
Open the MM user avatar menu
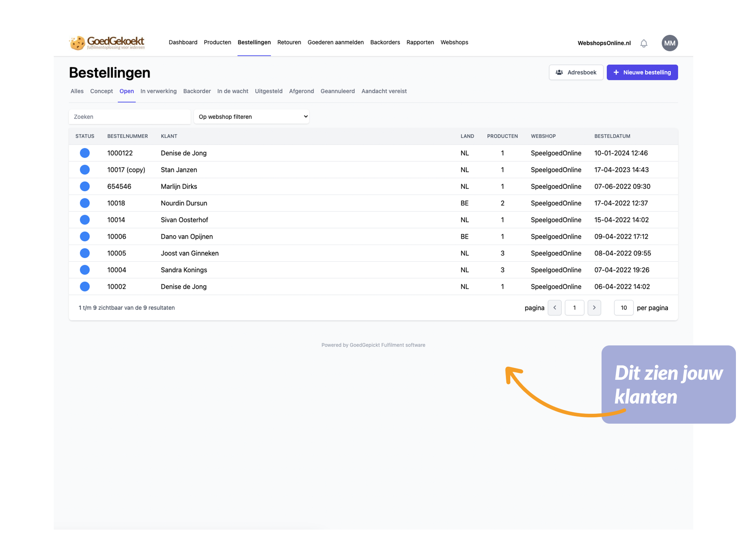pyautogui.click(x=669, y=43)
